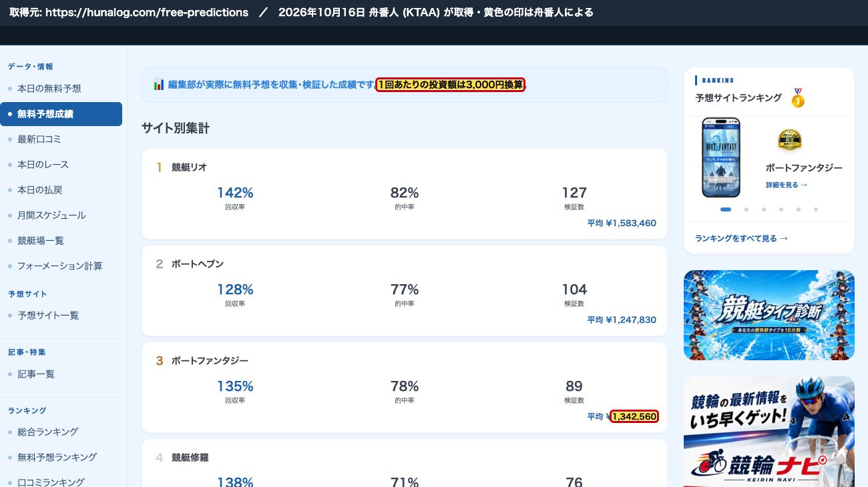This screenshot has height=487, width=868.
Task: Click 127 検証数 value
Action: tap(574, 193)
